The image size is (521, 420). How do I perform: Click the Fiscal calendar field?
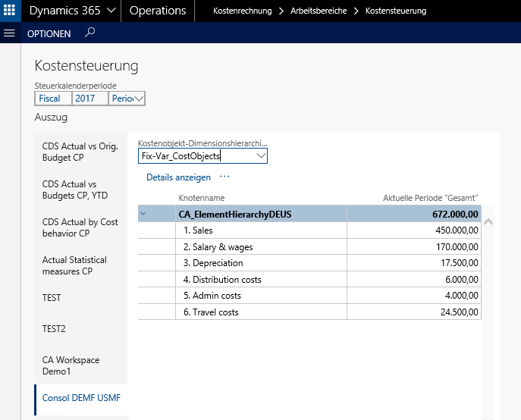[x=53, y=99]
